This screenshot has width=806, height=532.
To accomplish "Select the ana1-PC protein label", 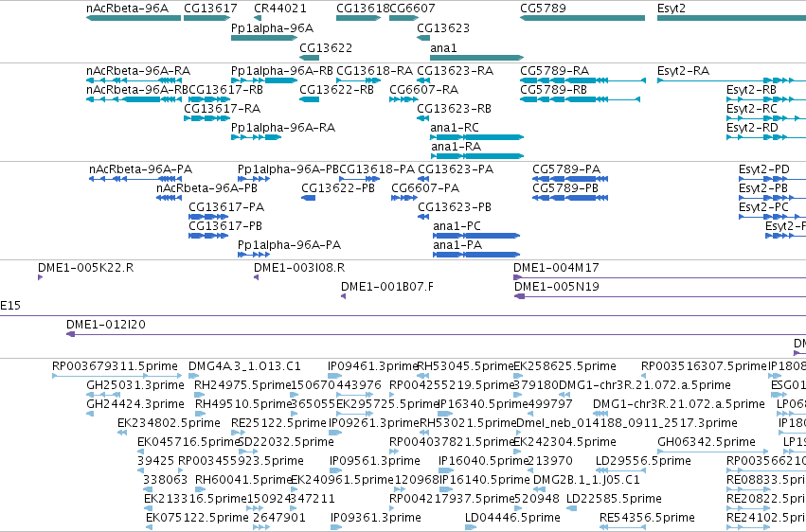I will tap(457, 226).
